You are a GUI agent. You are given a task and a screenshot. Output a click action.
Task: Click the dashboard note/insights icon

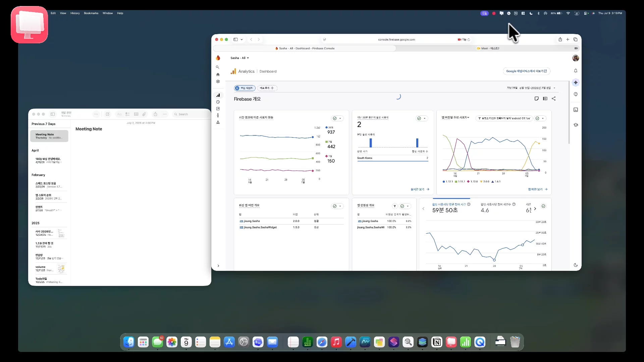point(536,99)
